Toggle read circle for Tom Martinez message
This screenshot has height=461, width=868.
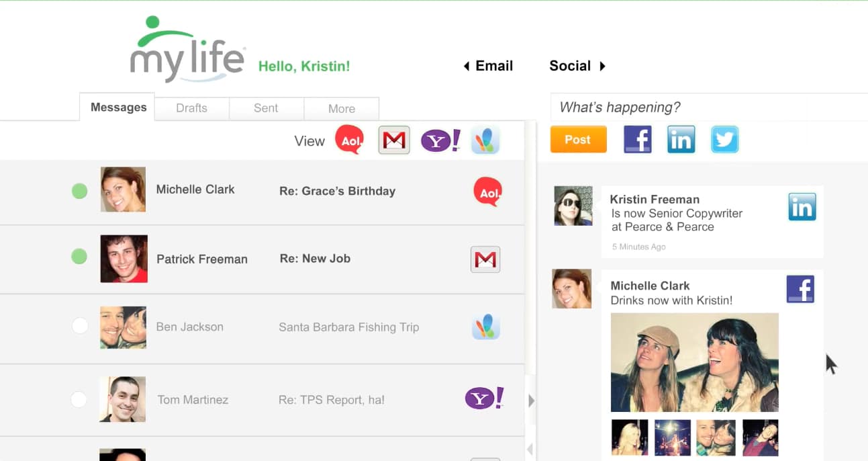(x=79, y=399)
